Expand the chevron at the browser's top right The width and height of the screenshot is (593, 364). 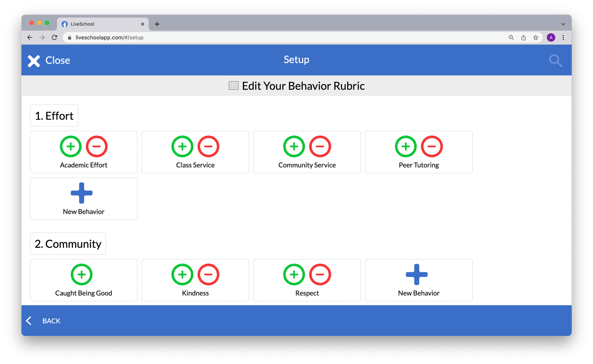pyautogui.click(x=563, y=24)
